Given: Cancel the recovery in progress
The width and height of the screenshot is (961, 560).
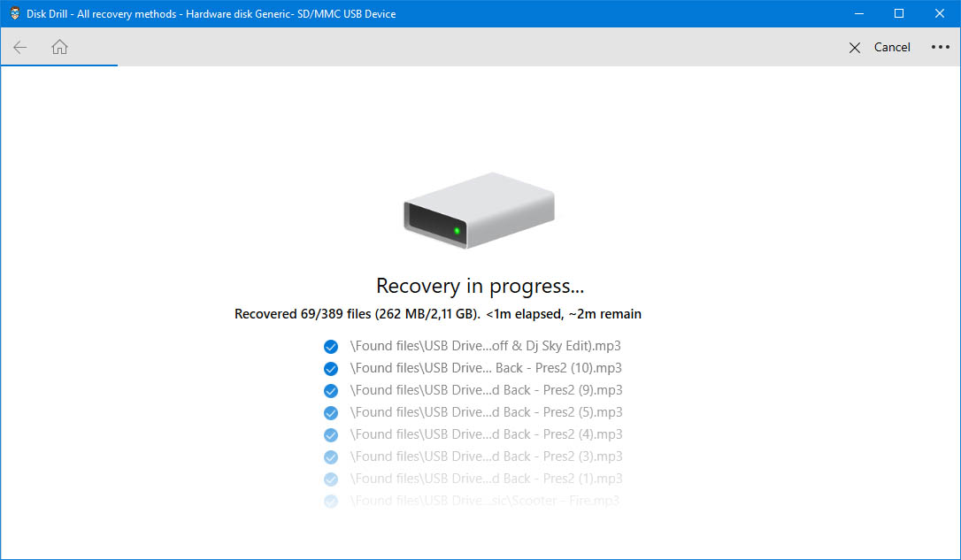Looking at the screenshot, I should point(880,48).
